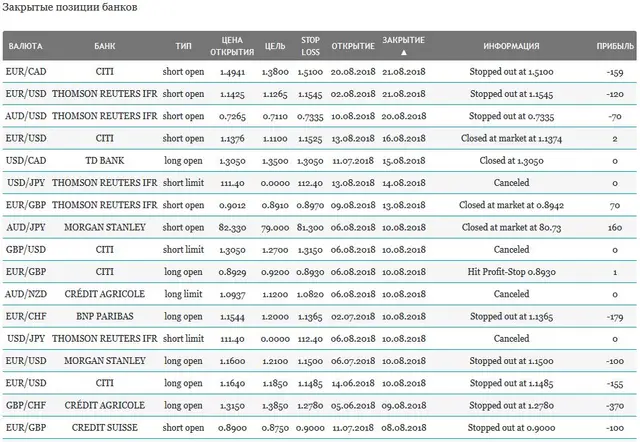Click the 'Закрытые позиции банков' heading

(x=70, y=8)
